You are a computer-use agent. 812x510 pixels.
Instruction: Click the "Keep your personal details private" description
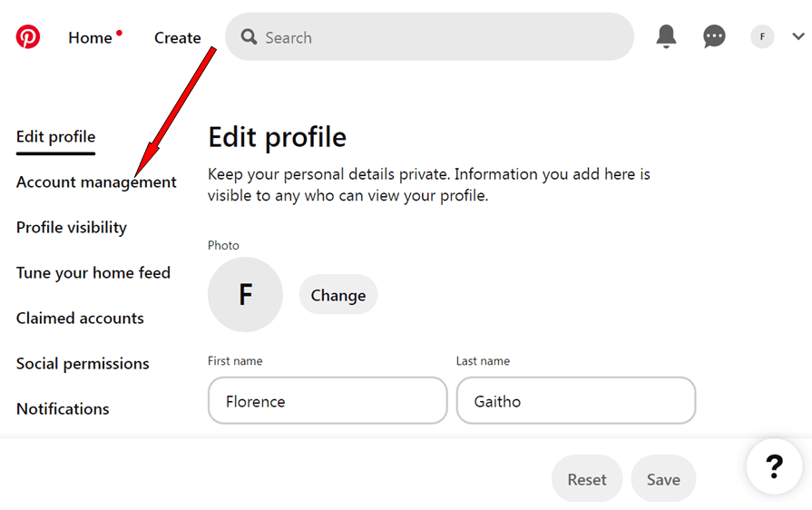point(429,185)
